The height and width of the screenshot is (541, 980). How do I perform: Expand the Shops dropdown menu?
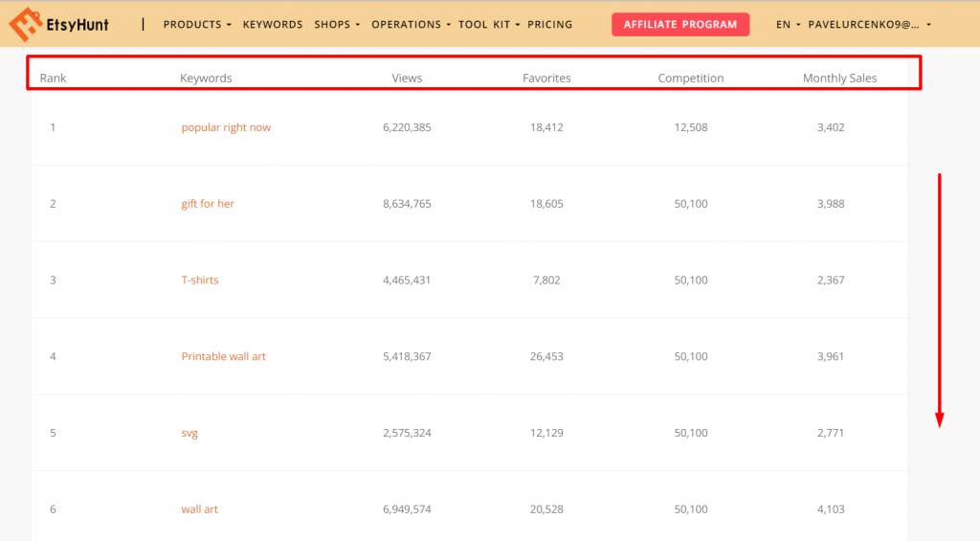pyautogui.click(x=337, y=25)
